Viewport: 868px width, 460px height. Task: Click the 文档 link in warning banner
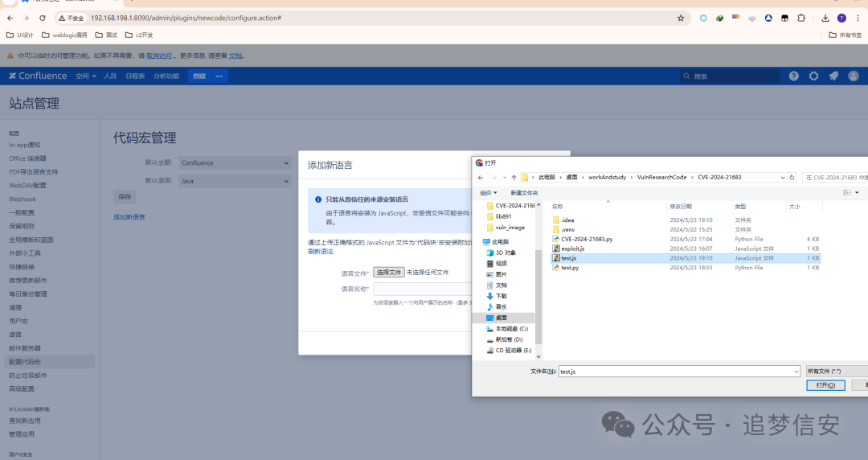point(235,56)
